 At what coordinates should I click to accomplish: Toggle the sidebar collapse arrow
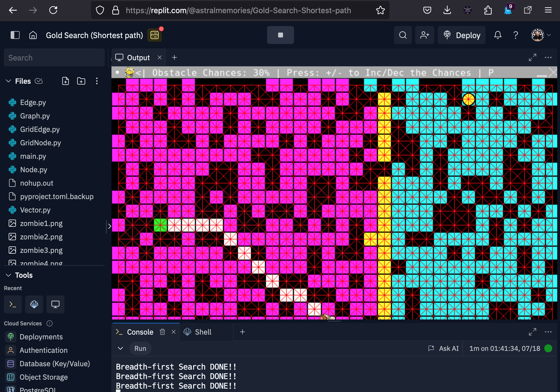[x=109, y=226]
